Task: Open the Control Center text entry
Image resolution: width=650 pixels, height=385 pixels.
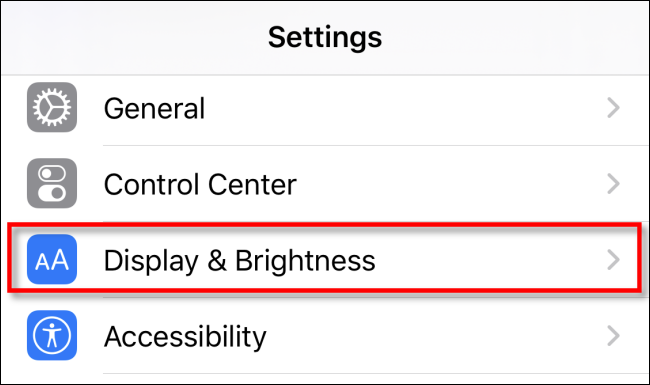Action: tap(200, 184)
